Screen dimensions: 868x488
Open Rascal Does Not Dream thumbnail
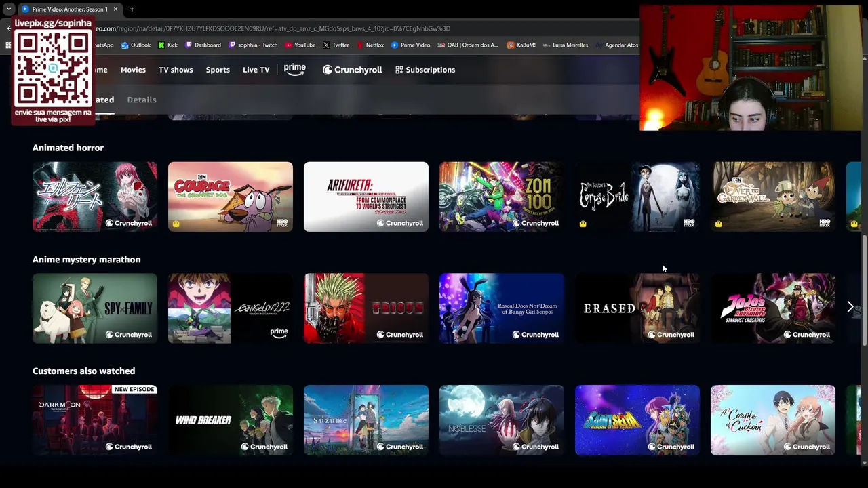502,308
